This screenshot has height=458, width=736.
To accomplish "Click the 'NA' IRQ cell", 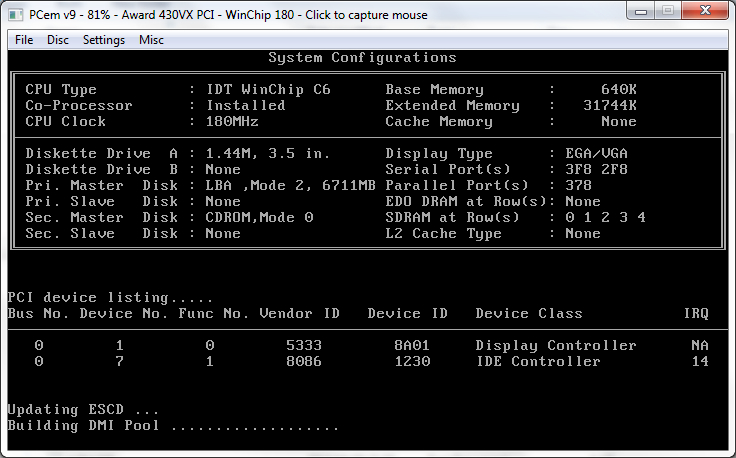I will tap(700, 345).
